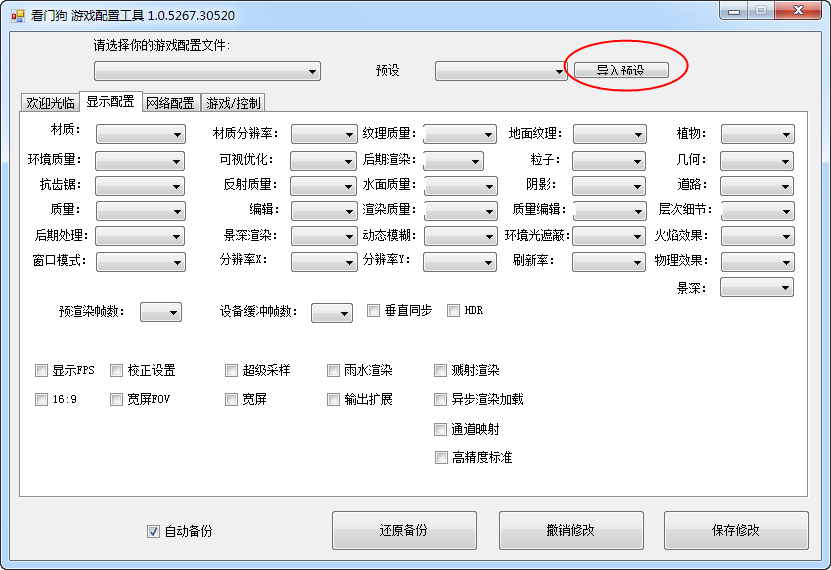Switch to the 网络配置 tab
Image resolution: width=831 pixels, height=570 pixels.
point(171,103)
